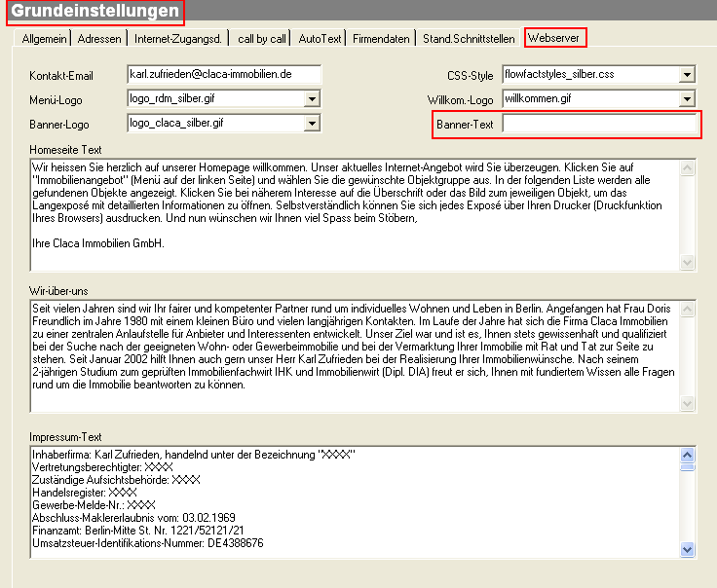Click the 'Gewerbe-Melde-Nr.' line
717x588 pixels.
tap(94, 505)
